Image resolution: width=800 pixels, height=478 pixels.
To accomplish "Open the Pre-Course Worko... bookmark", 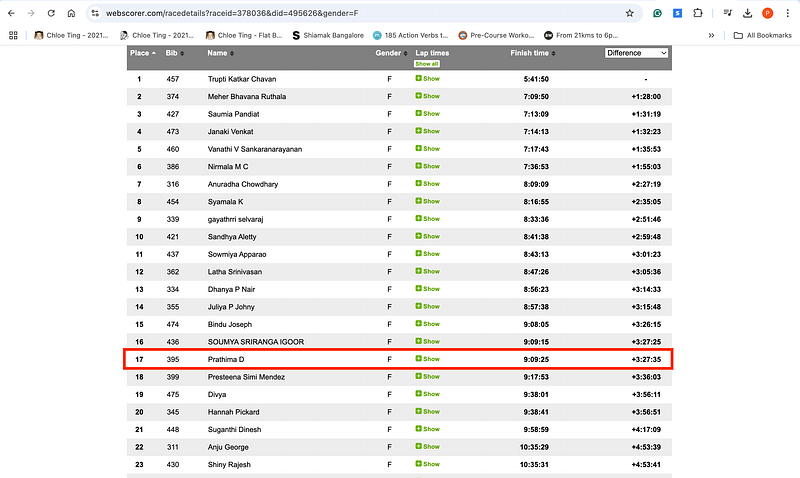I will (496, 35).
